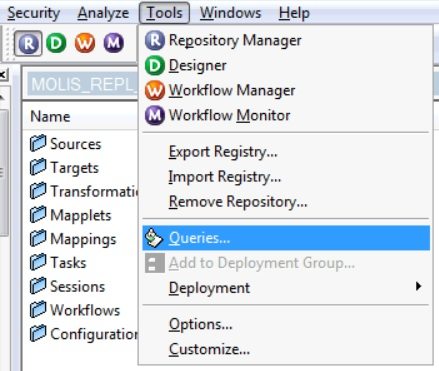
Task: Open Options... from the Tools menu
Action: click(286, 324)
